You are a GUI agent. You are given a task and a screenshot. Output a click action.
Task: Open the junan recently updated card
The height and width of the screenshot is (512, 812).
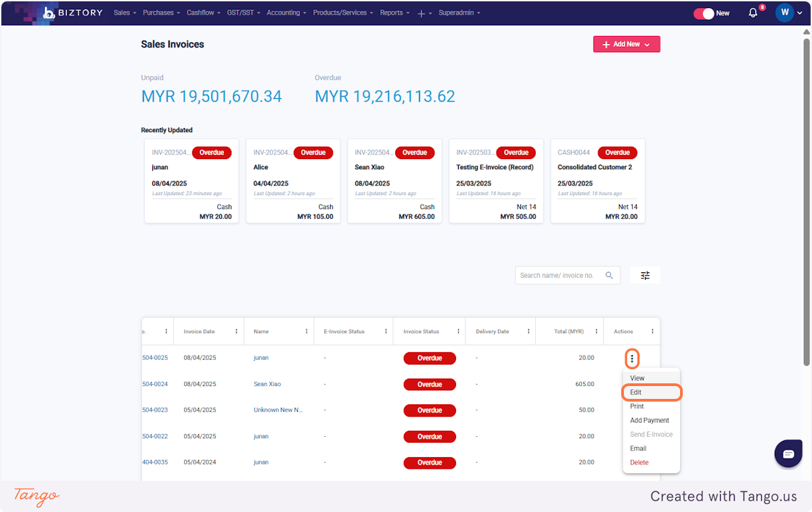click(191, 181)
